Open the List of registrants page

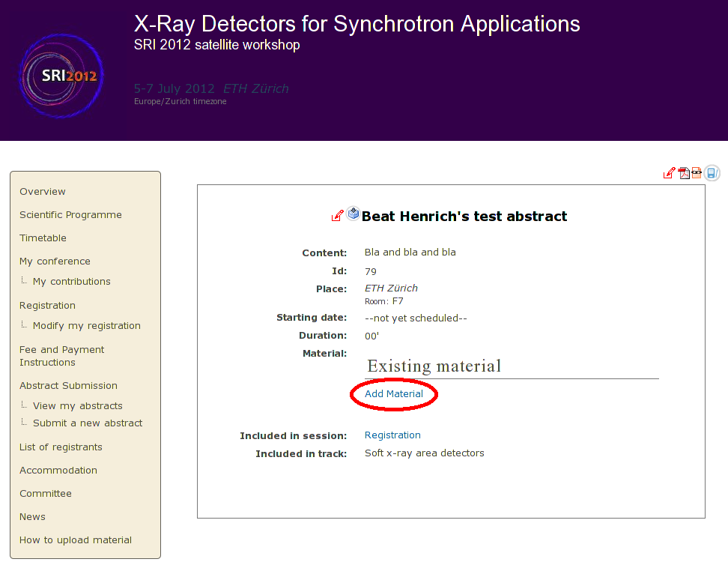(x=61, y=447)
